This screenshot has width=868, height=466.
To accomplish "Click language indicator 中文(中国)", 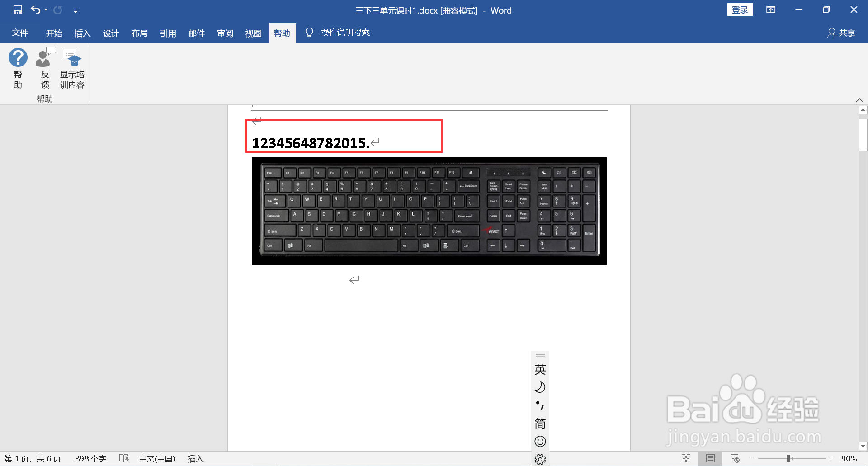I will pos(157,459).
